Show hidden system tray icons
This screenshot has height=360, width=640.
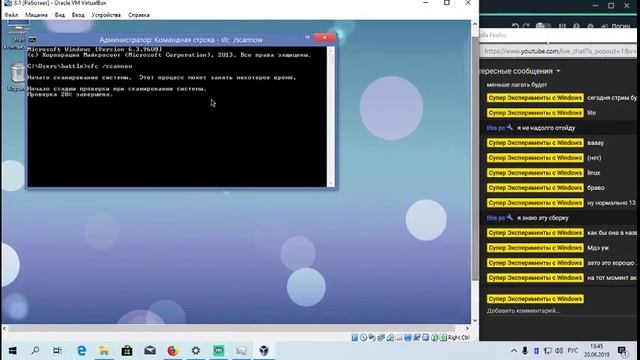pyautogui.click(x=514, y=351)
